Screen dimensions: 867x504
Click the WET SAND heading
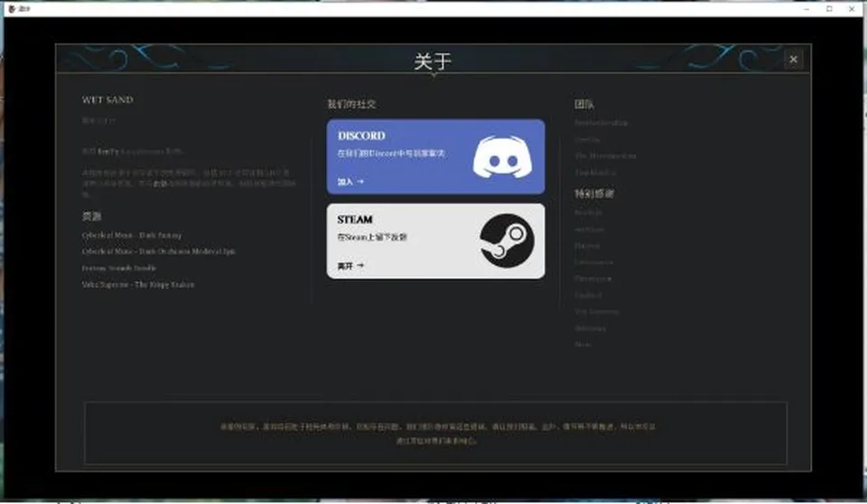click(x=107, y=99)
